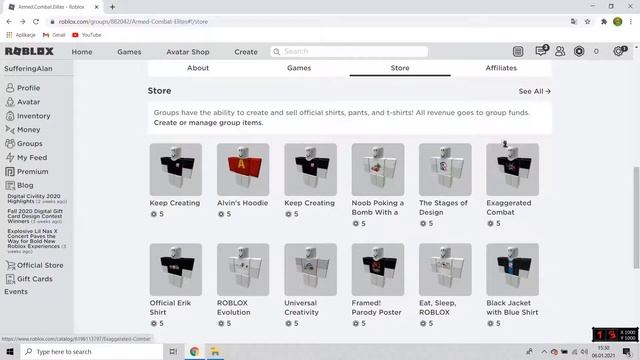Focus the Roblox search field
This screenshot has height=360, width=640.
coord(349,51)
